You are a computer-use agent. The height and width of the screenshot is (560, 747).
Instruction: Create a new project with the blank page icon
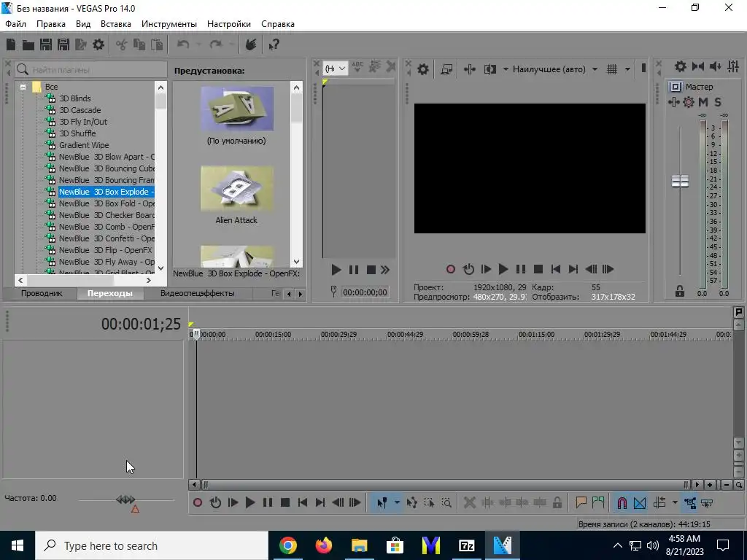click(x=10, y=44)
